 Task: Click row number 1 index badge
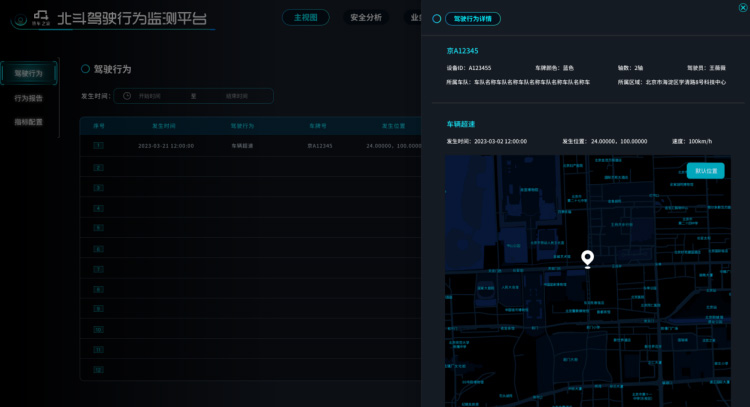[99, 146]
